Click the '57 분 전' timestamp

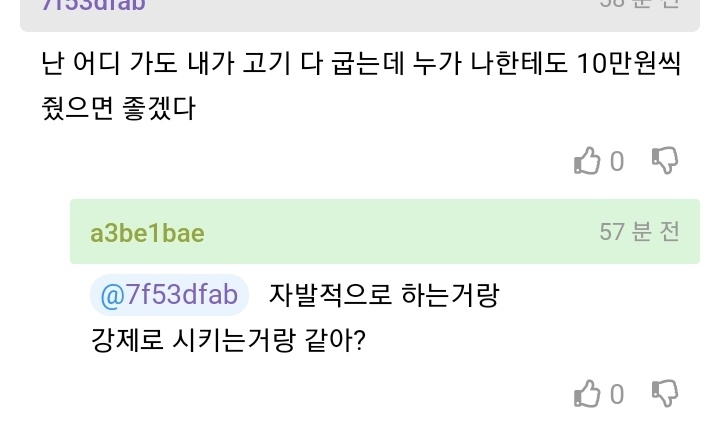pyautogui.click(x=639, y=232)
